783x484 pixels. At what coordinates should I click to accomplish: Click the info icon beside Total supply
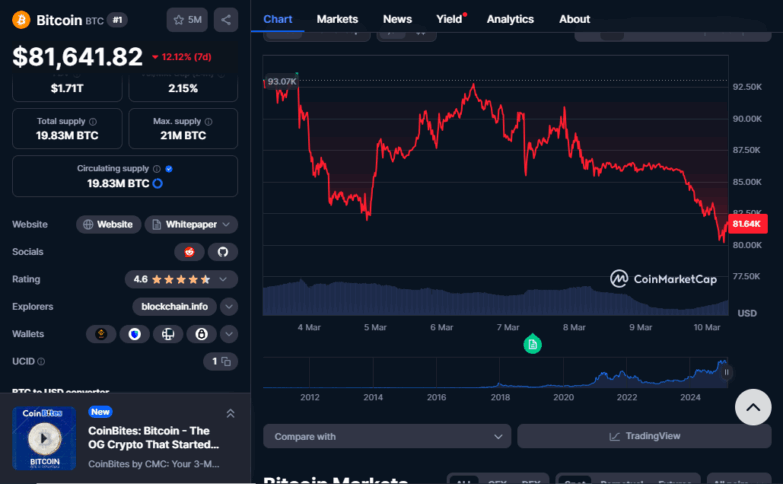coord(93,121)
